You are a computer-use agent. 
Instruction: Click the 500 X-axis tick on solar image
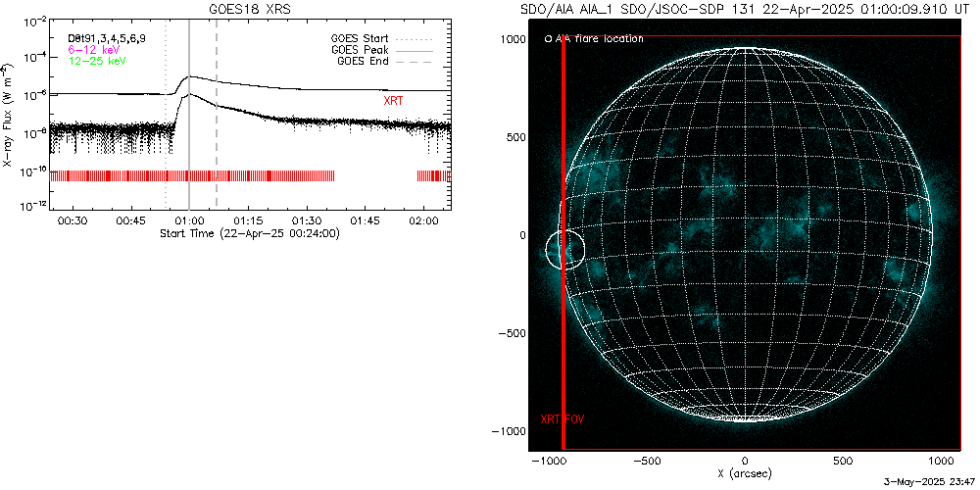pyautogui.click(x=843, y=461)
